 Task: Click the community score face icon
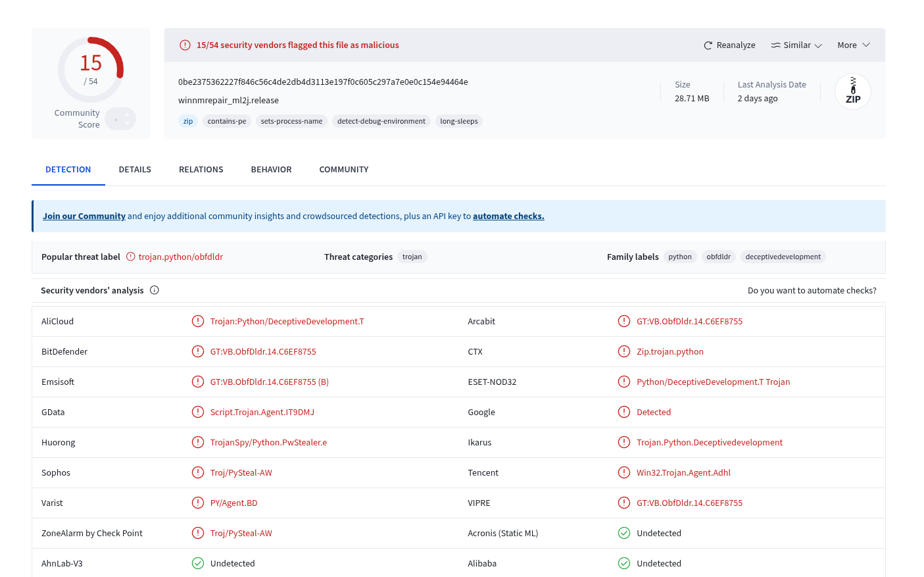click(120, 118)
